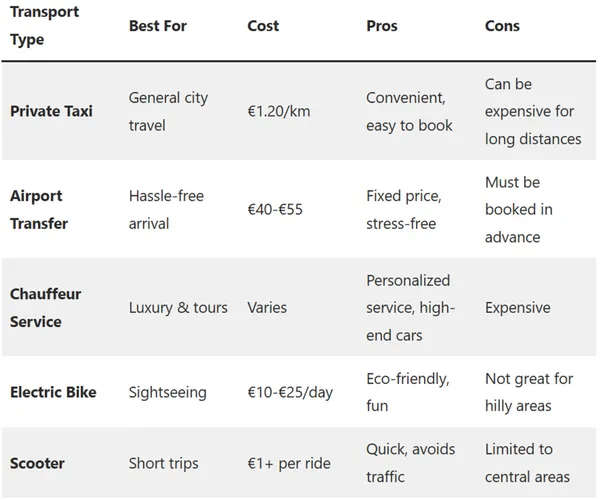Select the Private Taxi row label
Screen dimensions: 600x500
point(51,111)
